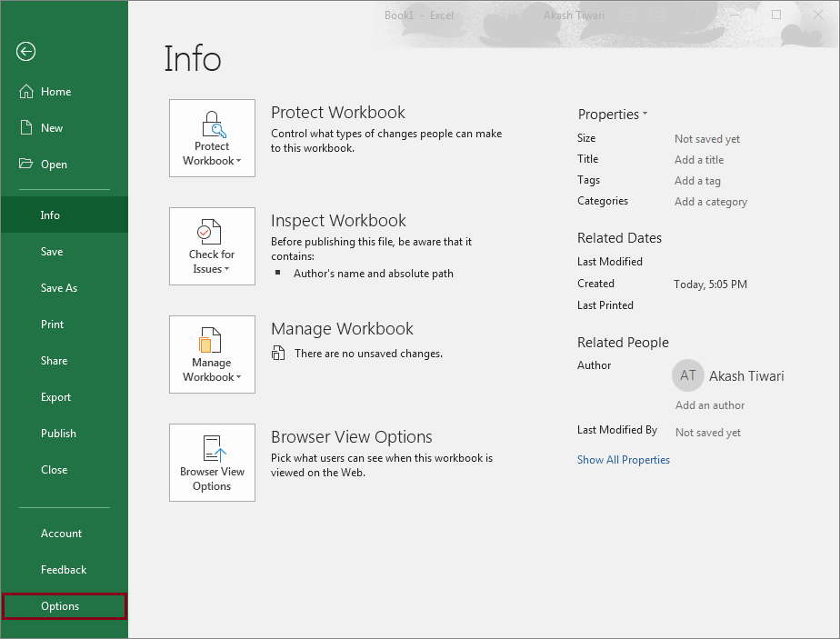Go to the Share page
Image resolution: width=840 pixels, height=639 pixels.
click(x=65, y=361)
